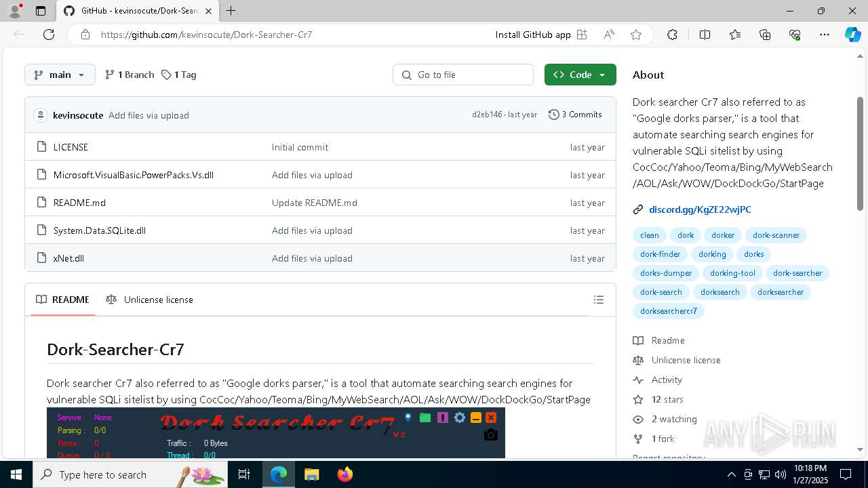
Task: Focus the Go to file search box
Action: 463,75
